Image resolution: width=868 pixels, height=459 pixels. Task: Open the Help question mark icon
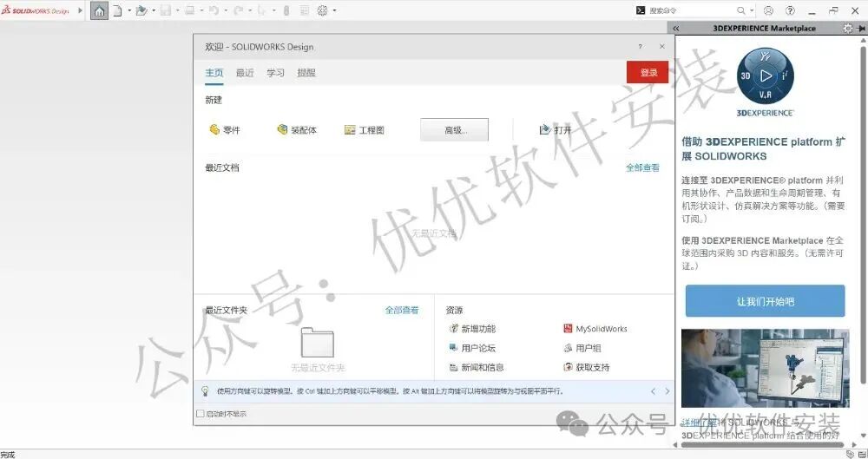[x=790, y=10]
